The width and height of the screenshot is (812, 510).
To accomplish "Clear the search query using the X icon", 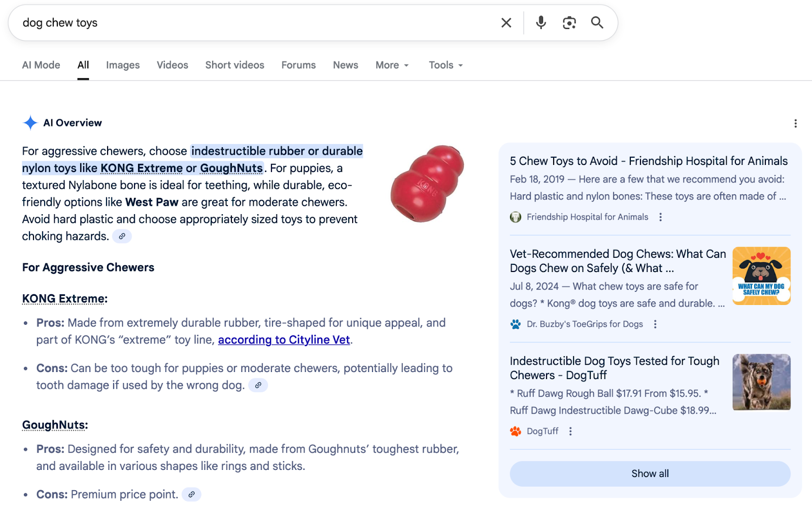I will click(x=506, y=22).
